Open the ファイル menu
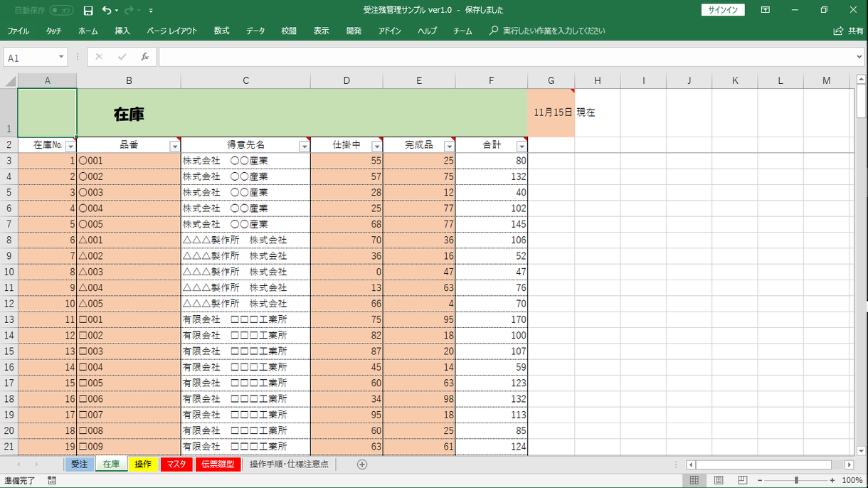Viewport: 868px width, 488px height. [18, 31]
